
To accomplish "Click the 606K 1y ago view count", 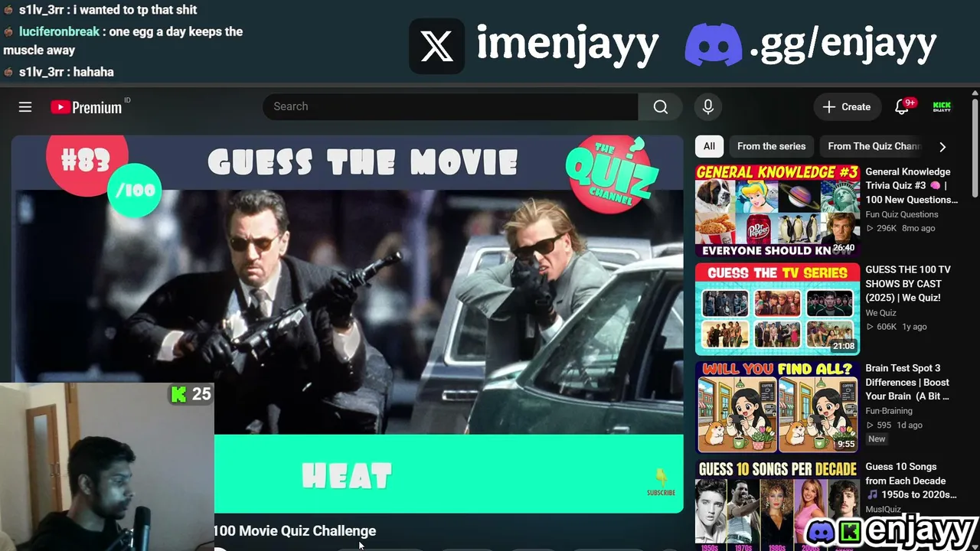I will click(x=897, y=327).
